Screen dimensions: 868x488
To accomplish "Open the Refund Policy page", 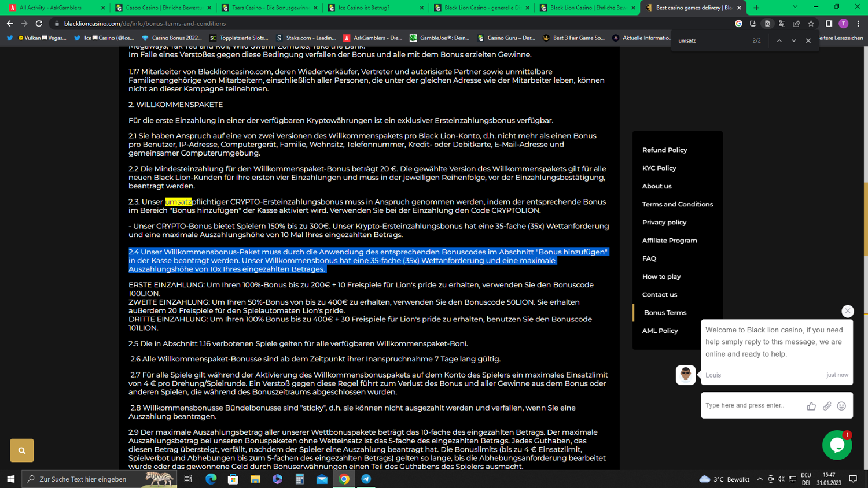I will coord(664,150).
